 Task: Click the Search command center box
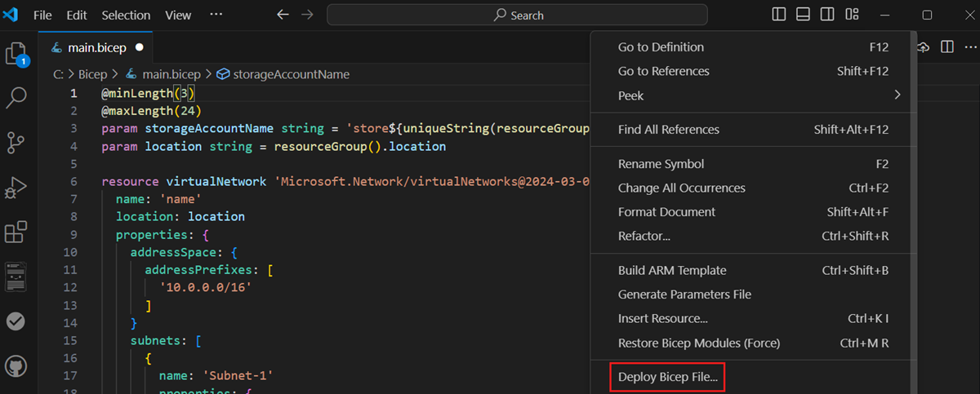pyautogui.click(x=518, y=15)
